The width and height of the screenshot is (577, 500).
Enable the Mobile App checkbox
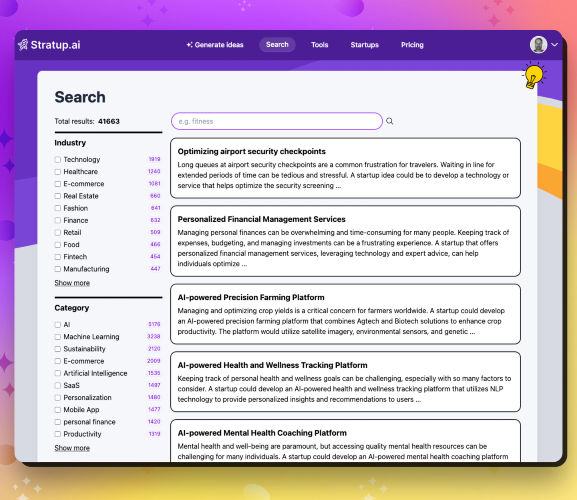[x=58, y=409]
